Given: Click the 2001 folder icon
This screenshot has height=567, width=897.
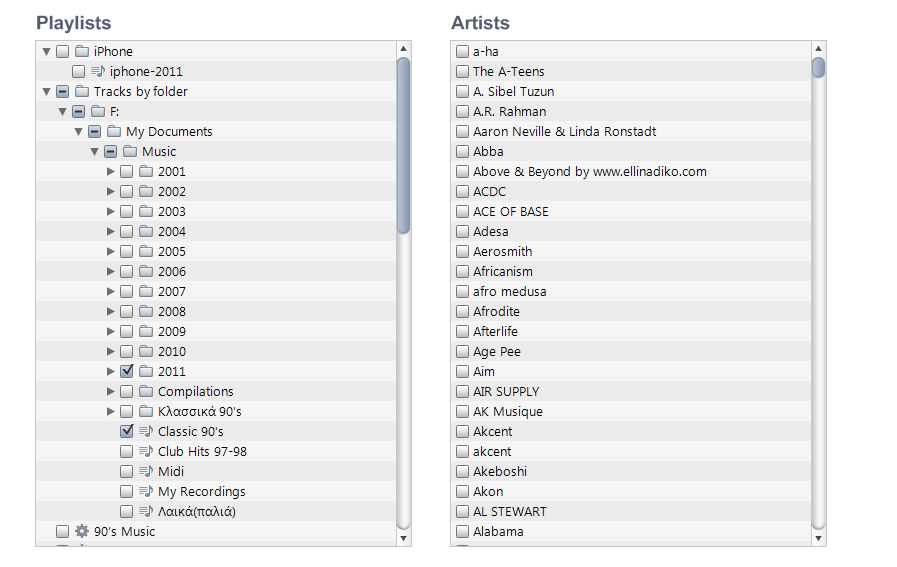Looking at the screenshot, I should click(146, 172).
